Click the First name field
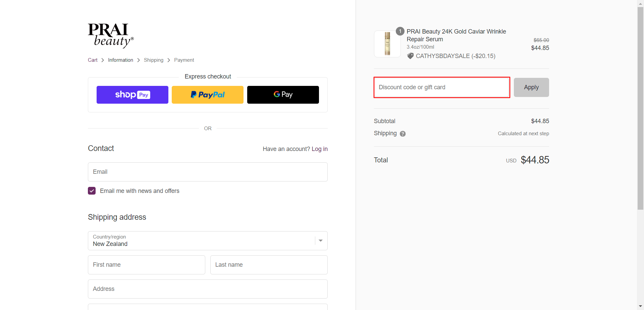This screenshot has width=644, height=310. click(146, 265)
